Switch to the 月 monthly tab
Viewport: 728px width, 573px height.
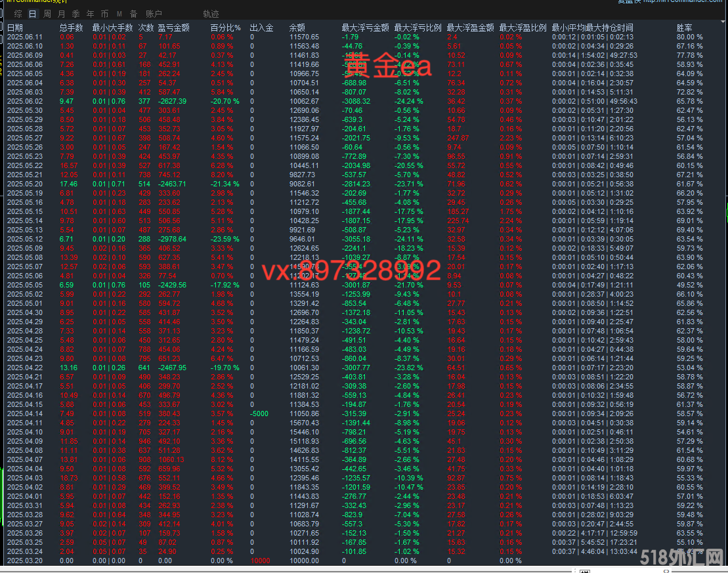[x=61, y=14]
